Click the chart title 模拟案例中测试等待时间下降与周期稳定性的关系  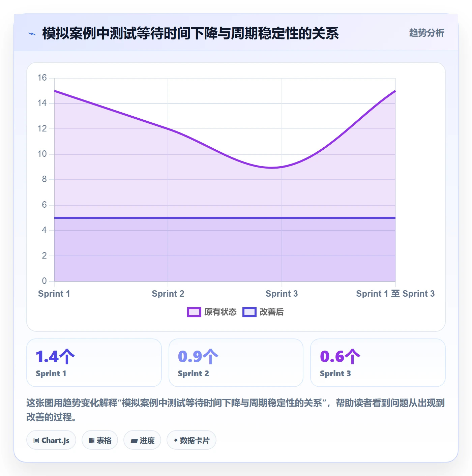point(190,33)
